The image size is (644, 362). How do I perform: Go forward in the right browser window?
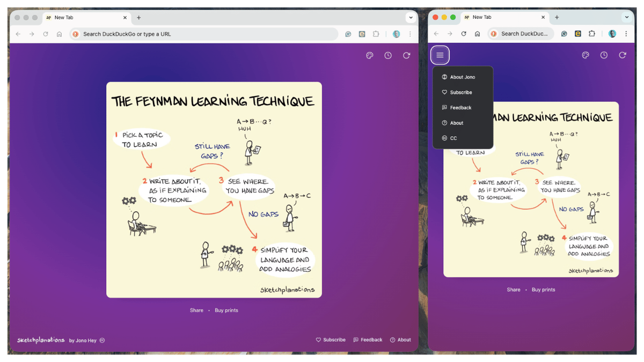click(450, 33)
